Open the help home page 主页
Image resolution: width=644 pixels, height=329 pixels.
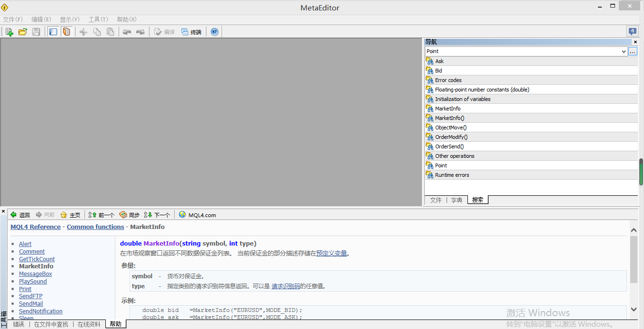70,215
